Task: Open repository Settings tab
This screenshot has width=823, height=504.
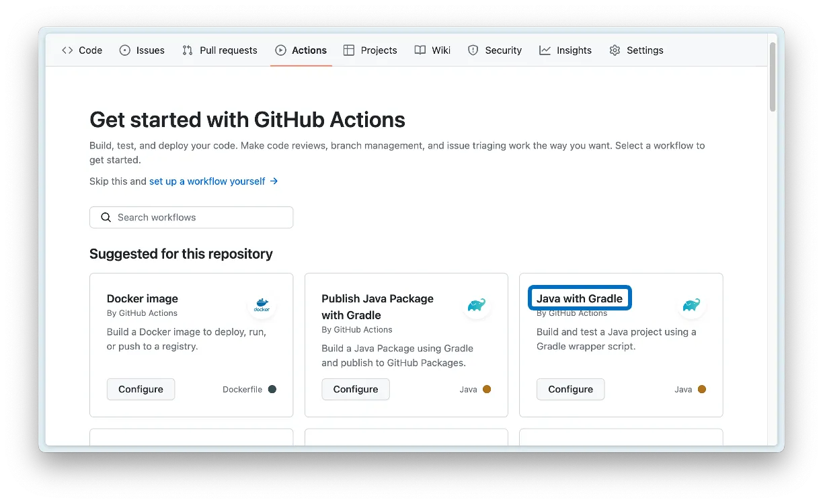Action: coord(637,50)
